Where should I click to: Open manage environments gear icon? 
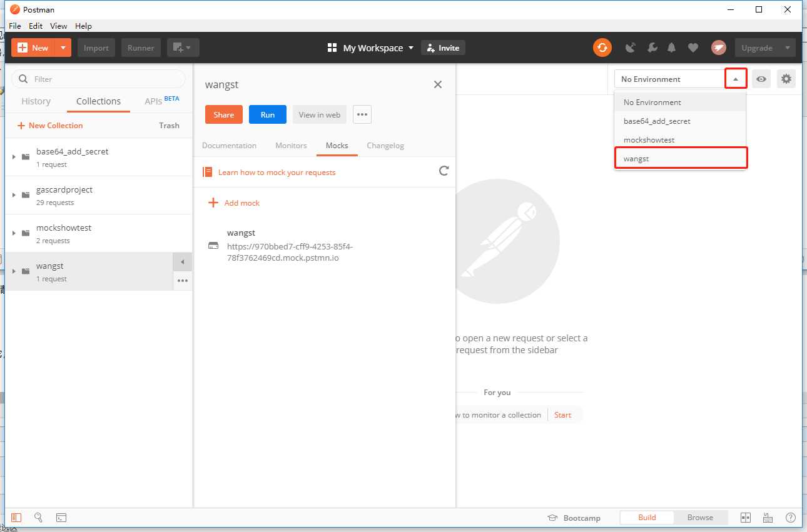[786, 79]
